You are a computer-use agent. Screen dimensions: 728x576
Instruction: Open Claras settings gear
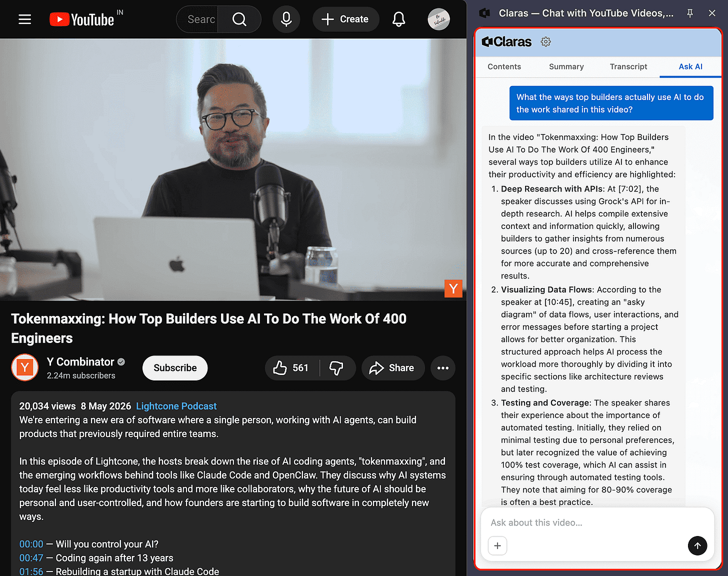pyautogui.click(x=545, y=41)
